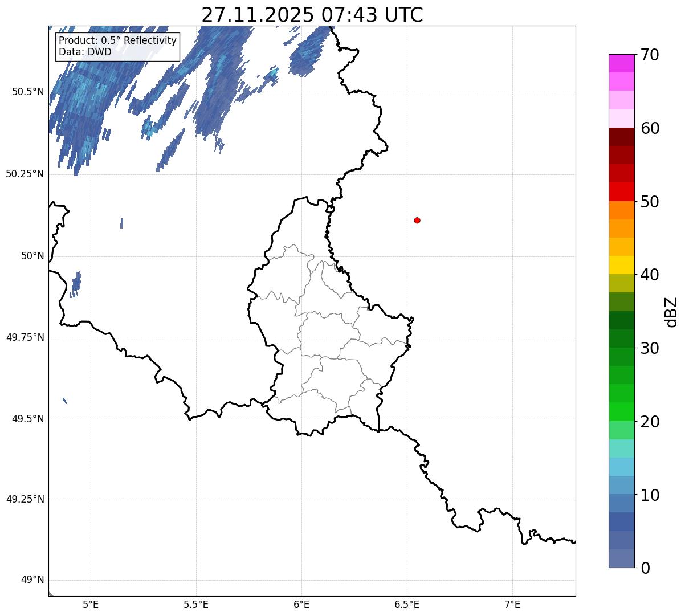The height and width of the screenshot is (616, 685).
Task: Click the colorbar 30 tick label
Action: (x=650, y=348)
